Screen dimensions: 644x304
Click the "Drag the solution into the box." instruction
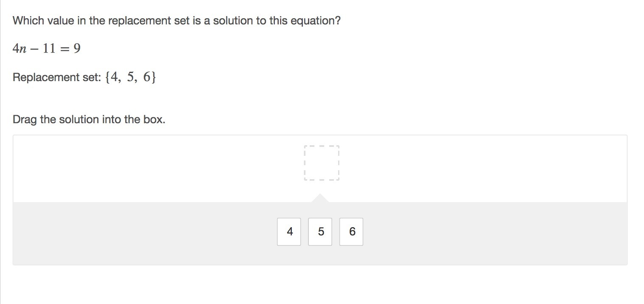click(89, 120)
